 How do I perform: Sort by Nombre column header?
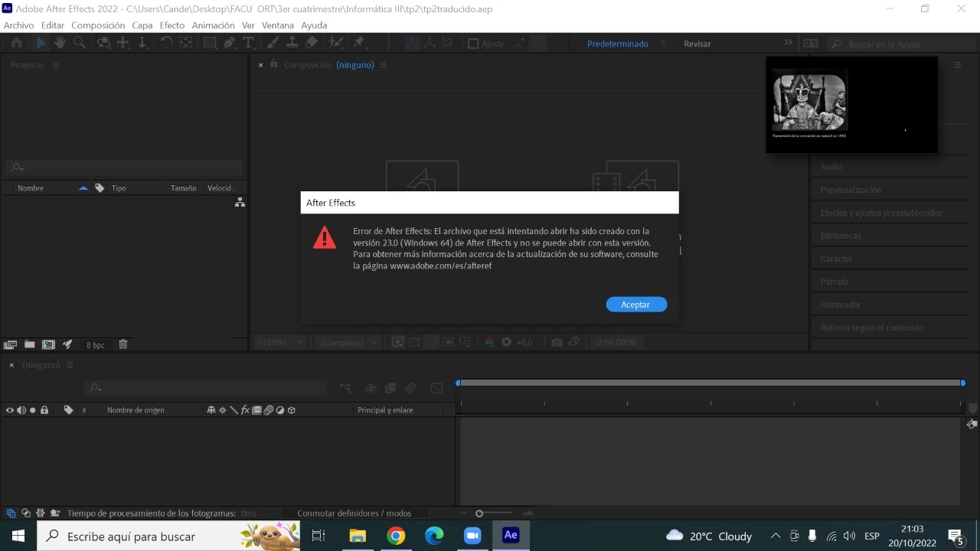coord(31,188)
